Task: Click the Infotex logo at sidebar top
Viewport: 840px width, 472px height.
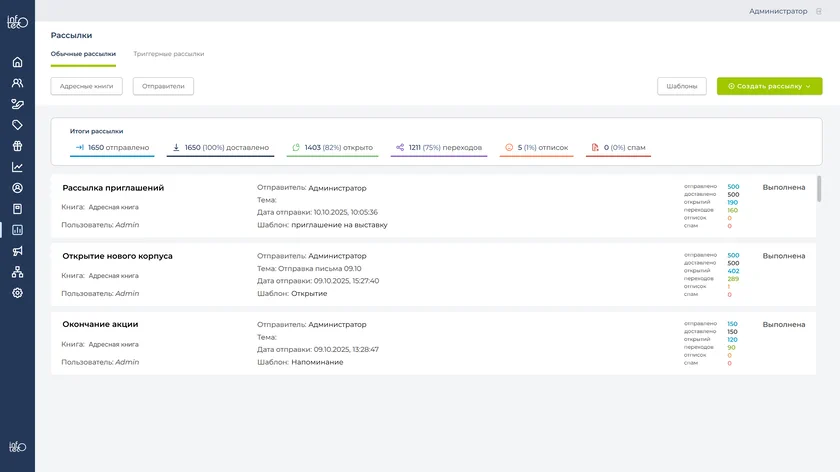Action: pyautogui.click(x=17, y=22)
